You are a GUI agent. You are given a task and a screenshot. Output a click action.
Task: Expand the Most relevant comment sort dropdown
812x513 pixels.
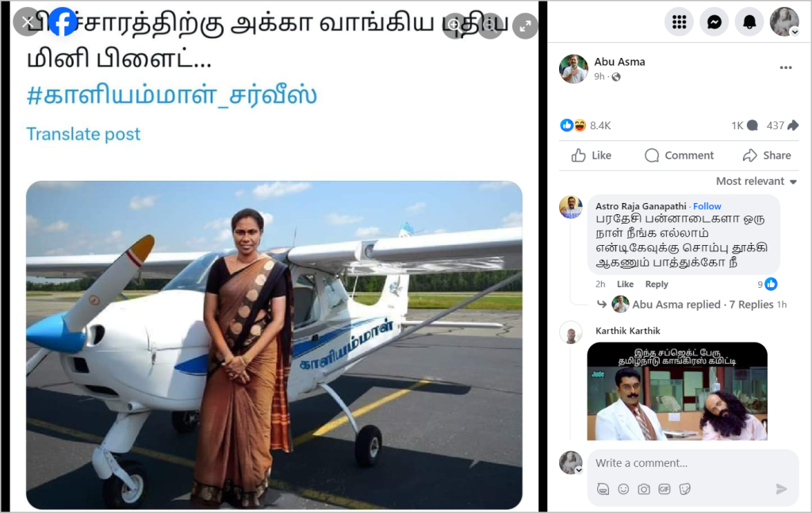tap(756, 182)
